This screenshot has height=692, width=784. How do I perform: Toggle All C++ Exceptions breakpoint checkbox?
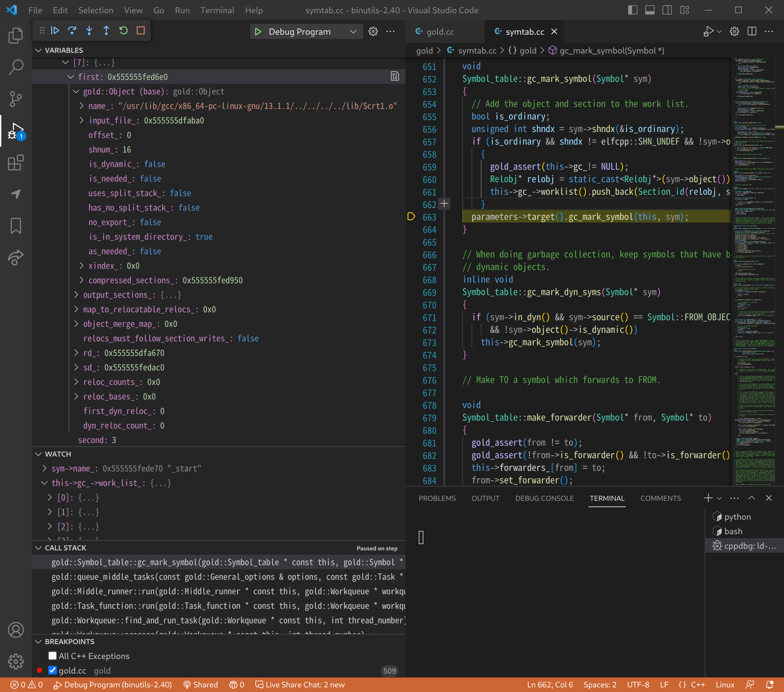click(x=53, y=656)
